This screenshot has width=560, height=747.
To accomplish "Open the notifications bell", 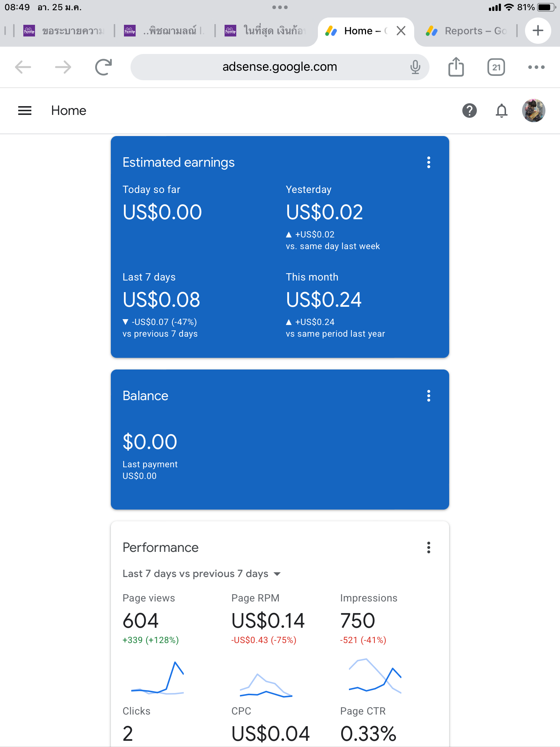I will coord(502,111).
